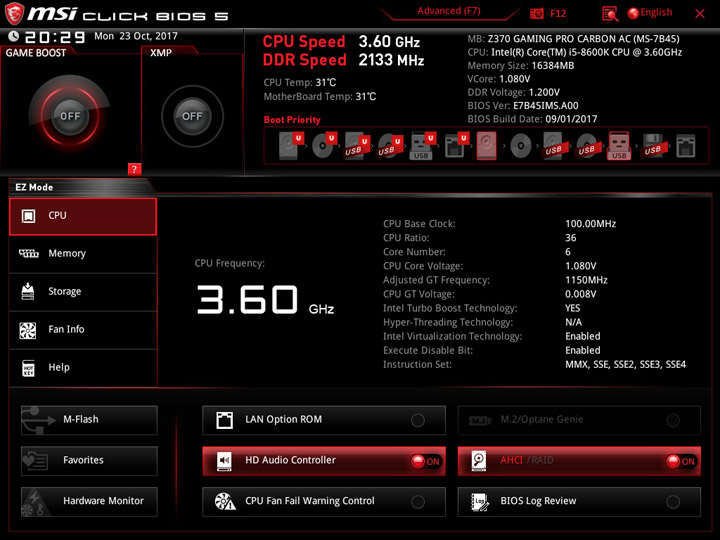Click the Boot Priority heading

click(x=292, y=120)
